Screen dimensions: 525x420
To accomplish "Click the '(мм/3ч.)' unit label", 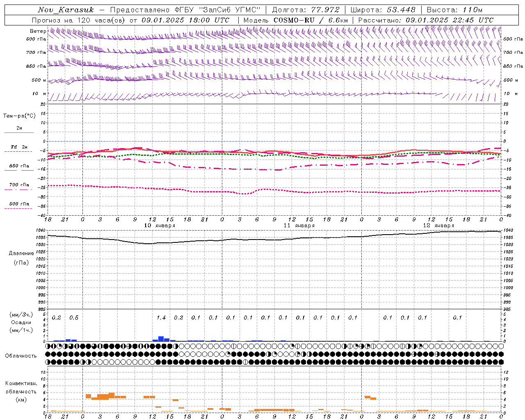I will tap(21, 315).
